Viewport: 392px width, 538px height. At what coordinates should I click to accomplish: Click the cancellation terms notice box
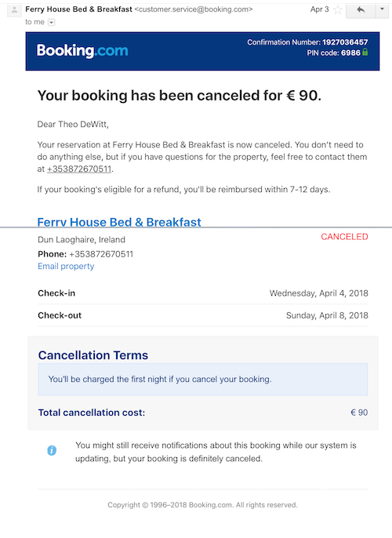tap(203, 380)
